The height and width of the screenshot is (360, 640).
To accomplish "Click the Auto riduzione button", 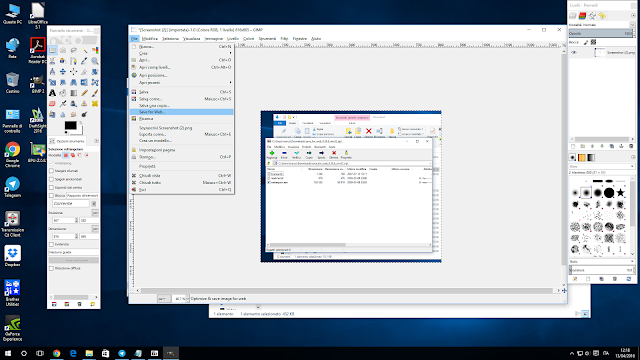I will (x=74, y=260).
